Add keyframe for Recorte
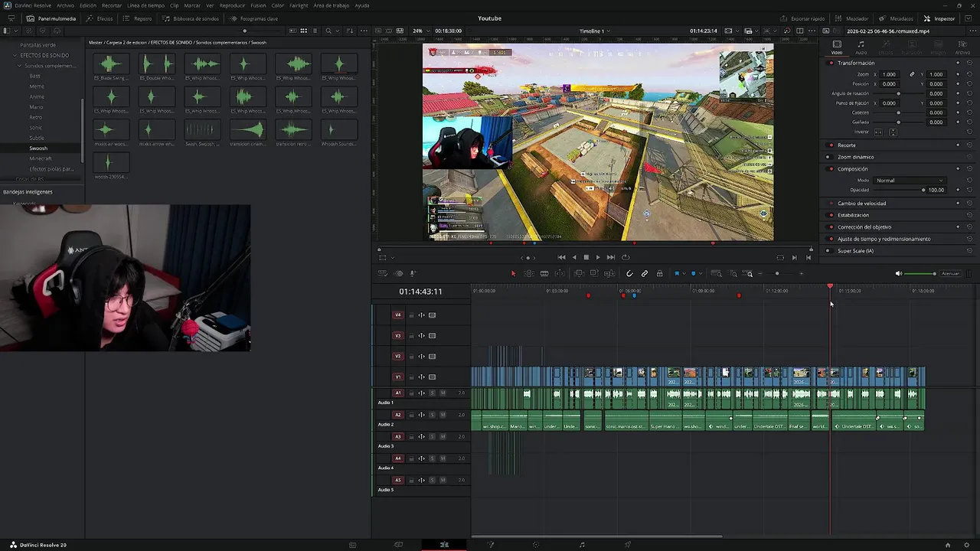 pos(958,145)
